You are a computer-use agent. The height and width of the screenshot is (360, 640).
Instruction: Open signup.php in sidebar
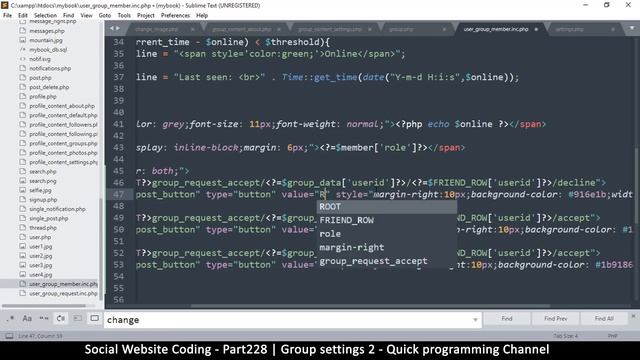(42, 200)
